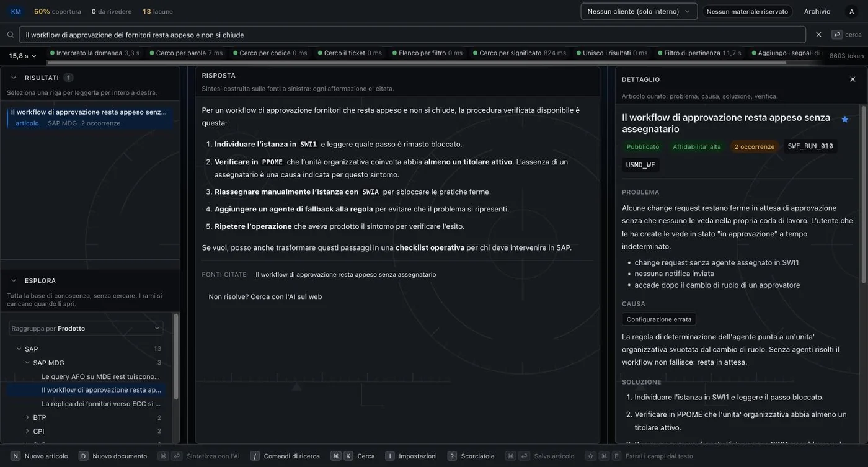This screenshot has height=467, width=868.
Task: Open the 'Raggruppa per Prodotto' dropdown
Action: click(86, 328)
